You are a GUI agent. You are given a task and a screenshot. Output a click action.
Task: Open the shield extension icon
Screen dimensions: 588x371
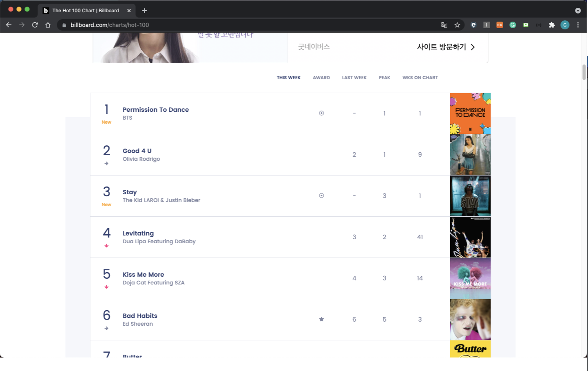click(x=473, y=25)
